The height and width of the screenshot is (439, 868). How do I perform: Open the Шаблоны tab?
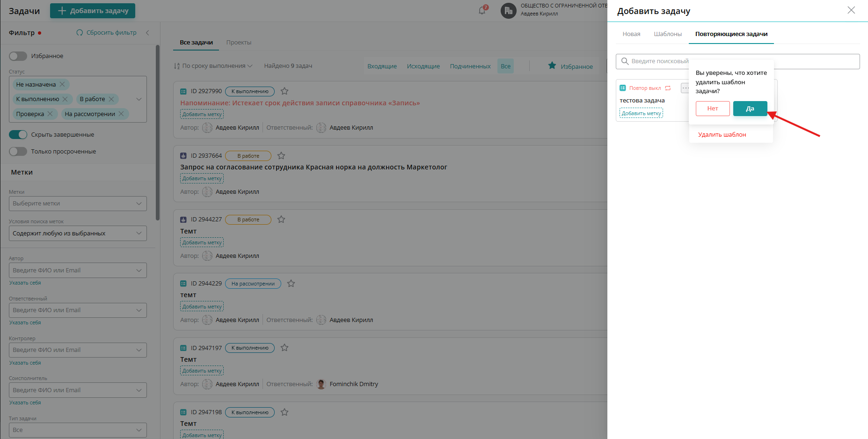[x=668, y=34]
